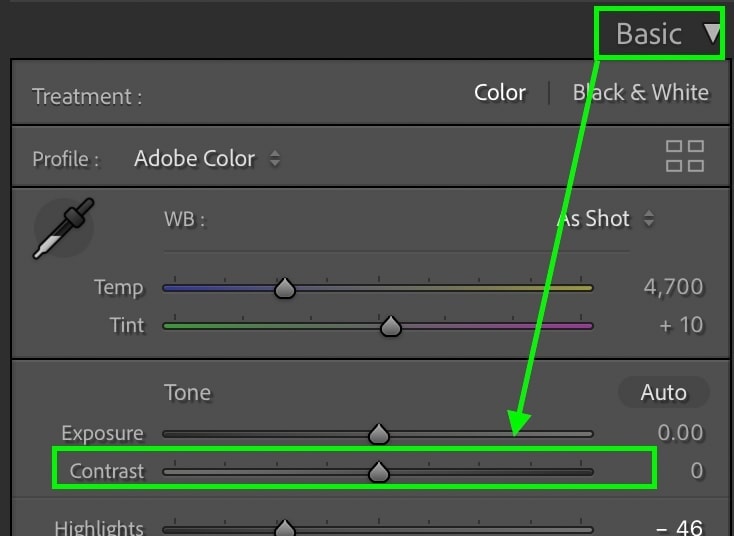
Task: Select Color treatment
Action: [499, 92]
